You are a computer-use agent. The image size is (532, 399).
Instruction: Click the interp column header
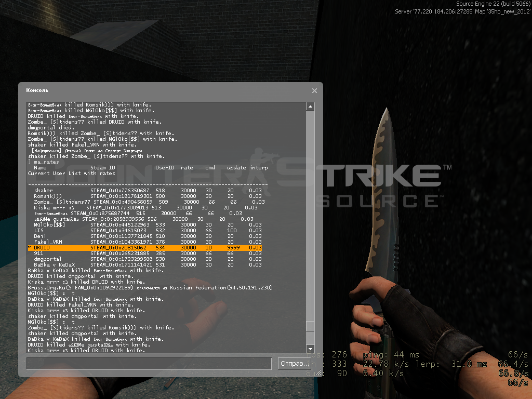259,168
